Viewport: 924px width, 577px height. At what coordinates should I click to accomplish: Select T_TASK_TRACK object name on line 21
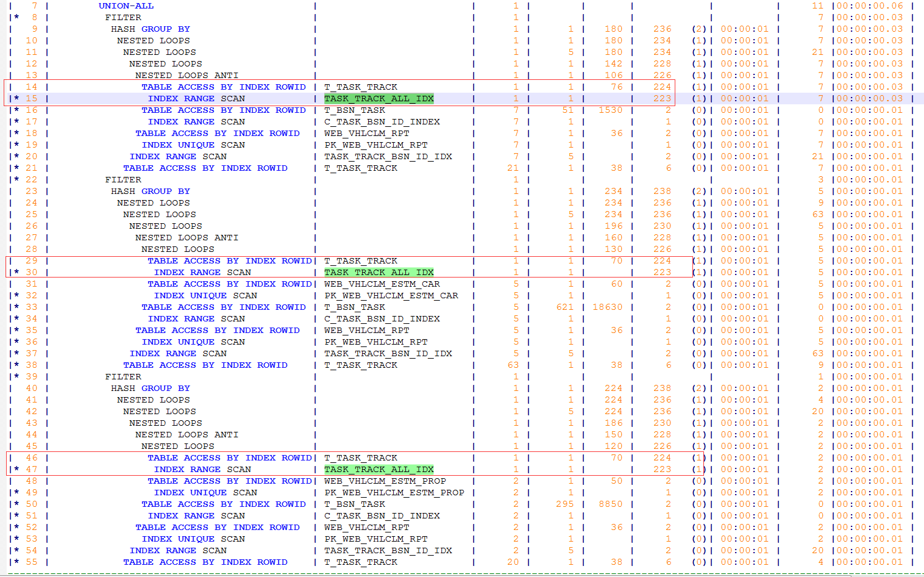361,168
